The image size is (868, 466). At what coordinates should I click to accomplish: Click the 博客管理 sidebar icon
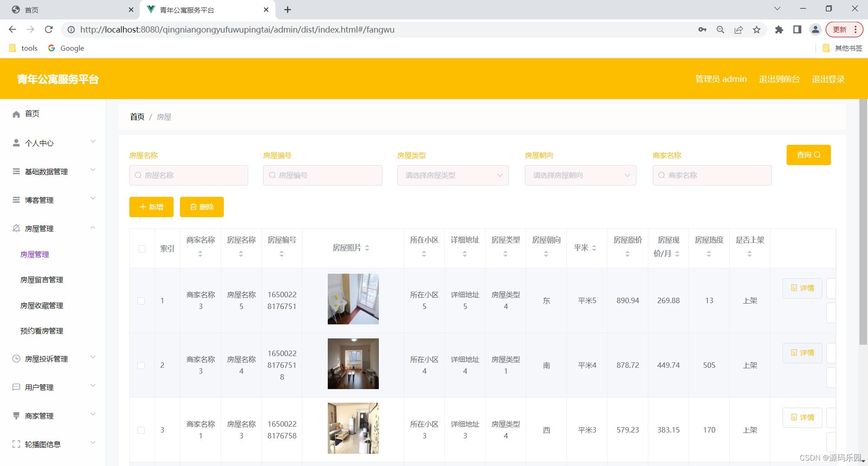16,200
